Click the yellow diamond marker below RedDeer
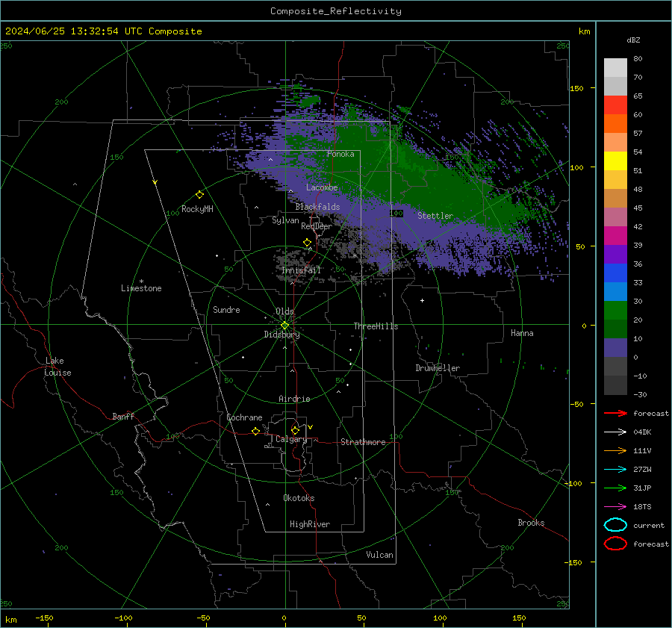 [x=308, y=243]
